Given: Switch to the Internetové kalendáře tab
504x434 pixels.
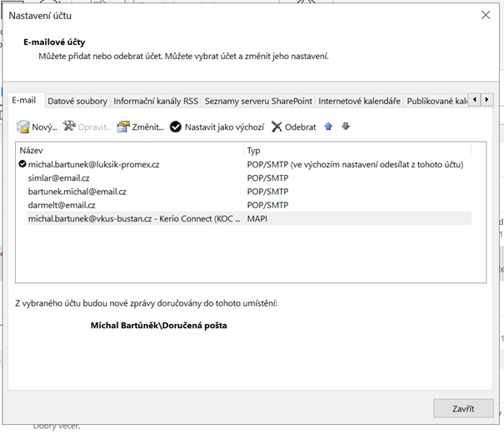Looking at the screenshot, I should (359, 101).
